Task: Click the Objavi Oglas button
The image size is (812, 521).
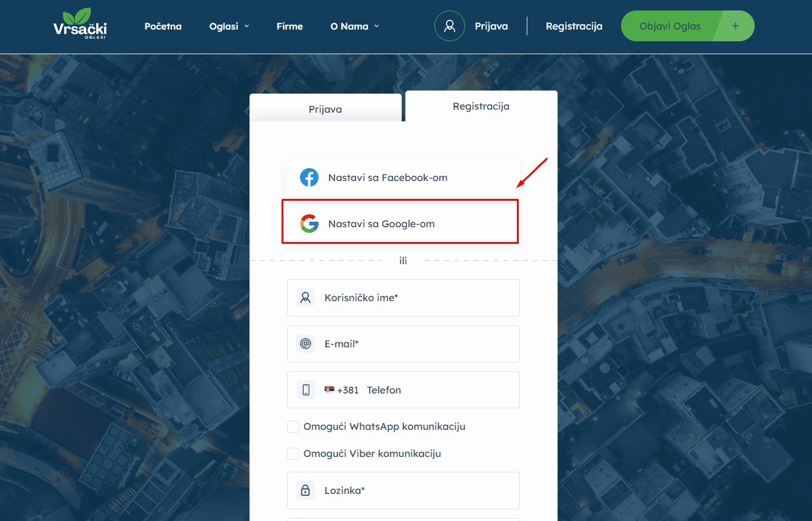Action: pos(688,26)
